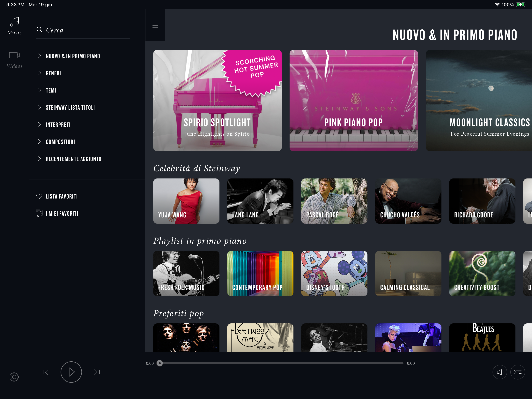Viewport: 532px width, 399px height.
Task: Open Moonlight Classics featured card
Action: coord(479,100)
